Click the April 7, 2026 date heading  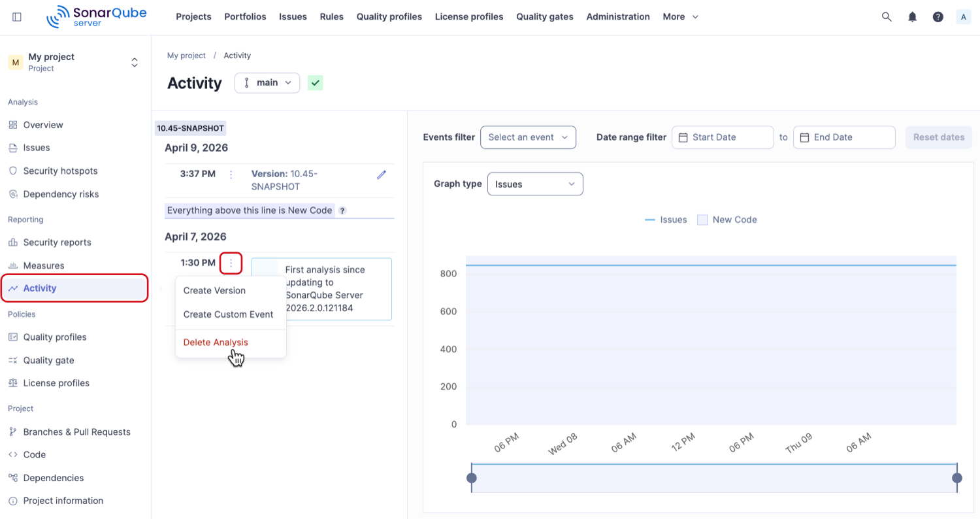tap(196, 237)
